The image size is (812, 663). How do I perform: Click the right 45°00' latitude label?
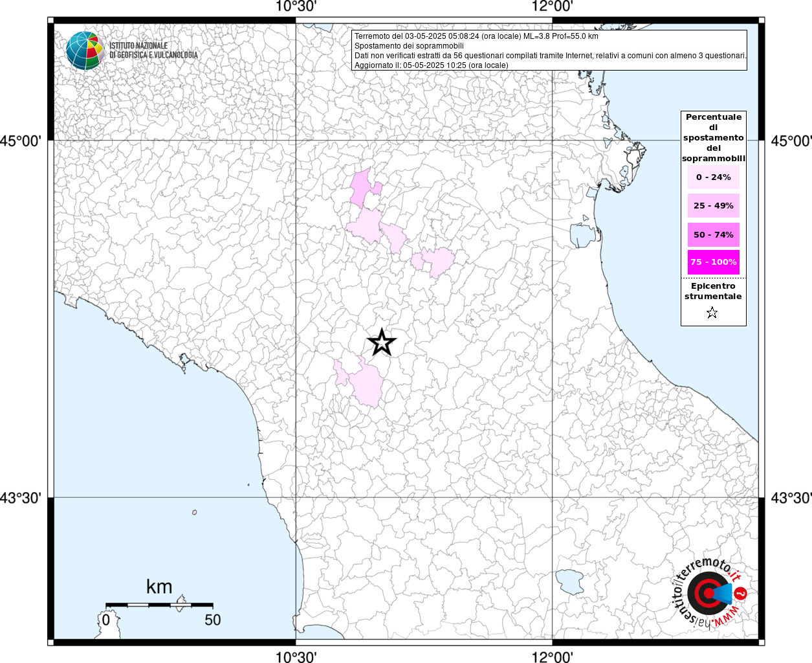point(791,140)
